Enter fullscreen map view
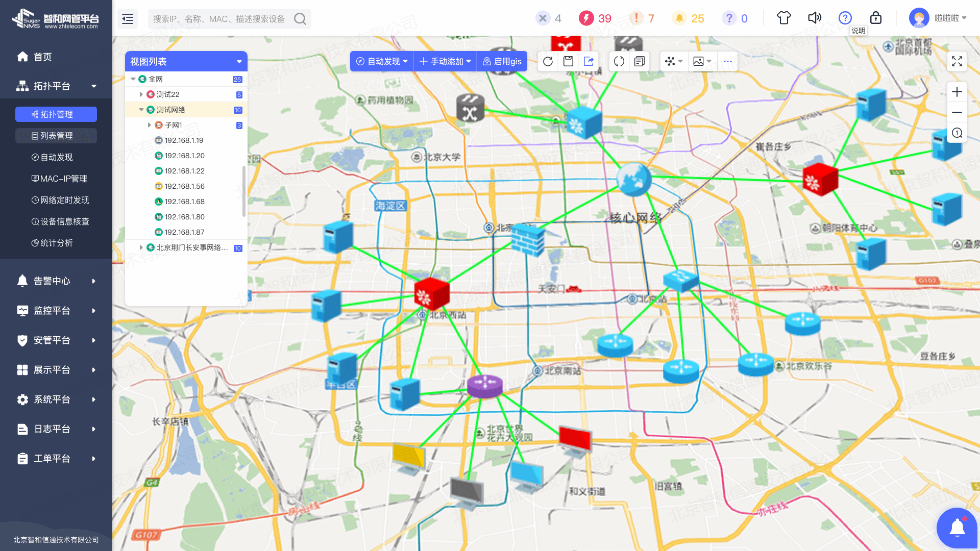 tap(957, 61)
